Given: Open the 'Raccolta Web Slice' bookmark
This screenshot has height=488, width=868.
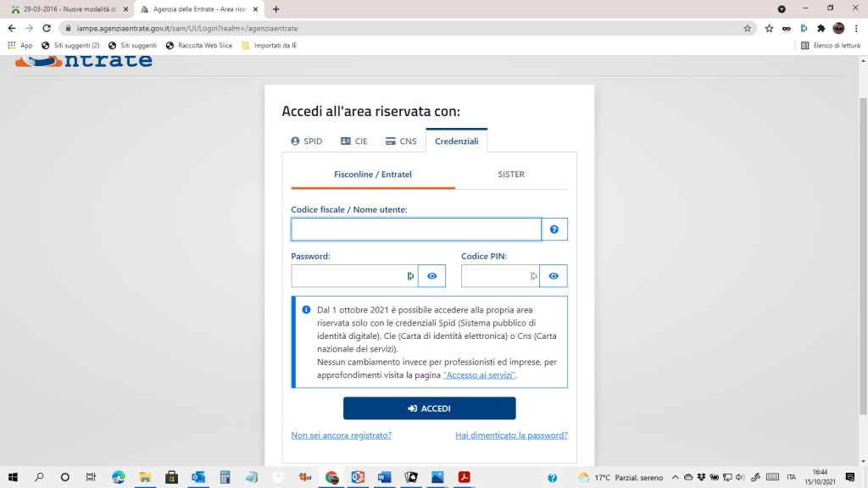Looking at the screenshot, I should tap(198, 46).
